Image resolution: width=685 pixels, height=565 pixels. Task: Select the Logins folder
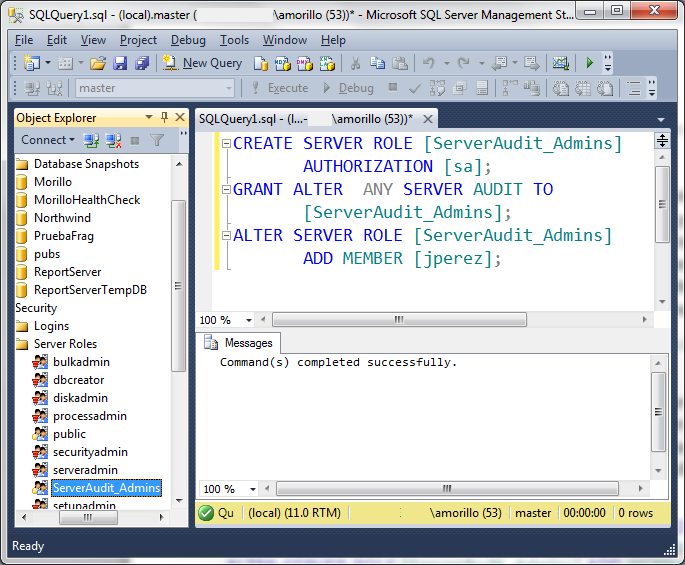click(43, 326)
